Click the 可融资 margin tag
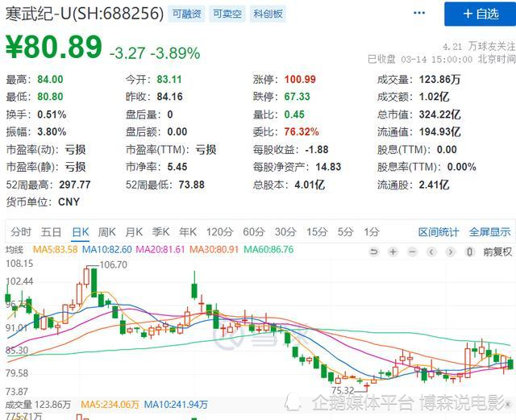The image size is (516, 420). click(x=185, y=14)
